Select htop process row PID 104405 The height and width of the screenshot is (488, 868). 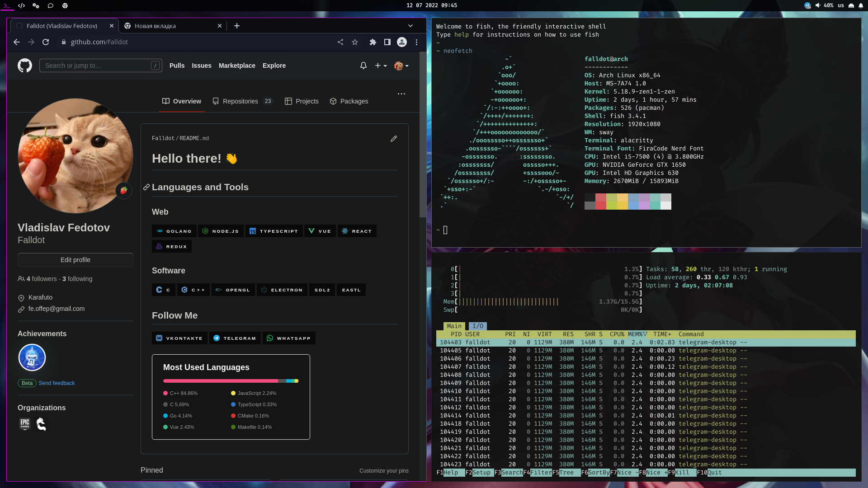646,351
